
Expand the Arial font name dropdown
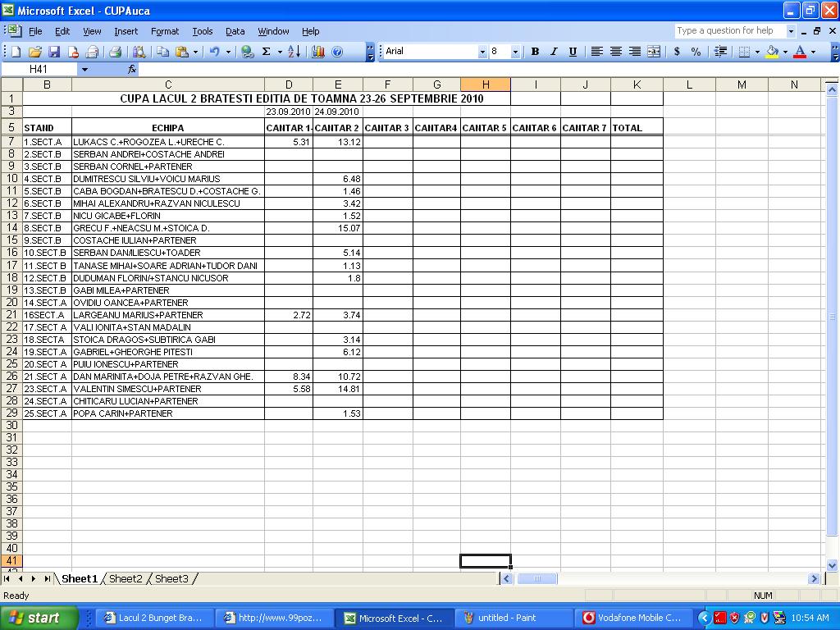coord(482,52)
